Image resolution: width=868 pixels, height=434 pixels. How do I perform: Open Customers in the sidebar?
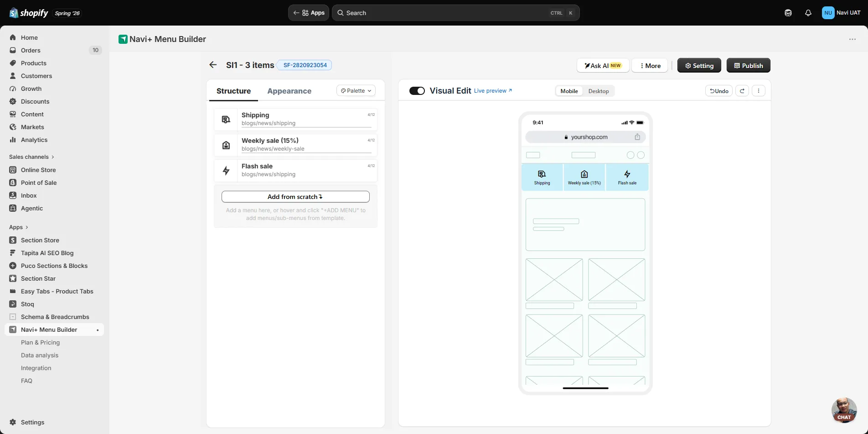point(36,76)
